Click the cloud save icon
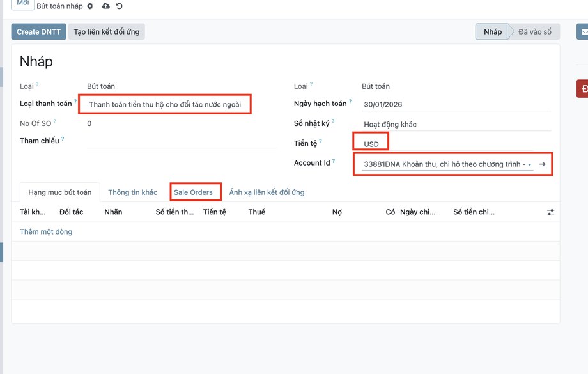The width and height of the screenshot is (588, 374). coord(106,6)
